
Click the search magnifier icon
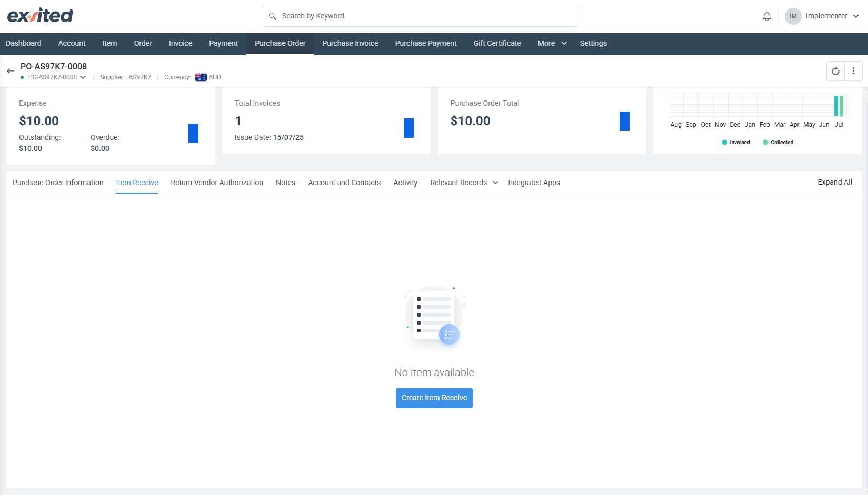[273, 16]
